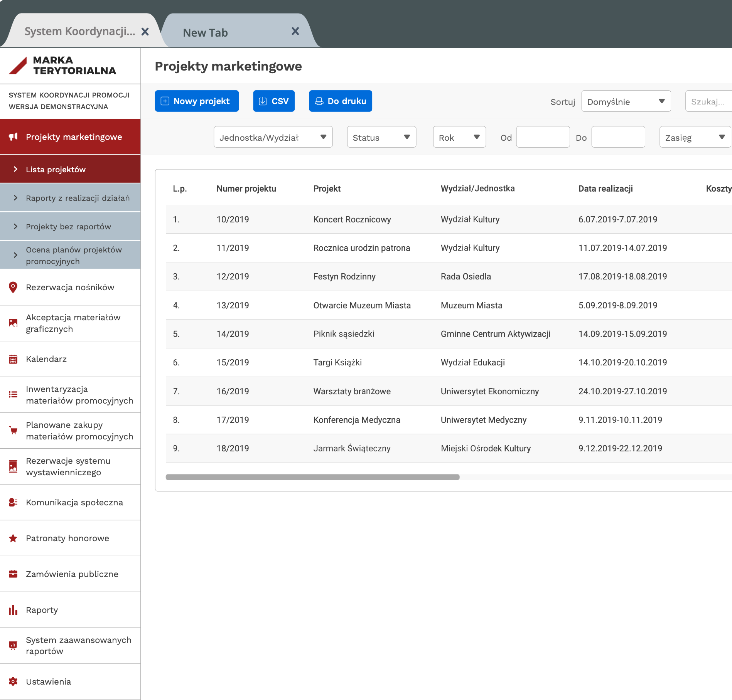
Task: Click the chevron next to Ocena planów projektów
Action: (16, 255)
